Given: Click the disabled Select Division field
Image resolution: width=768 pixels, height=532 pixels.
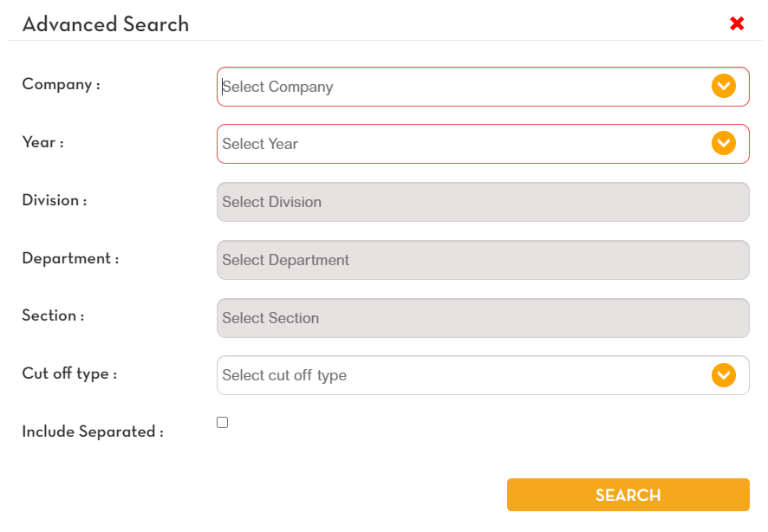Looking at the screenshot, I should [483, 202].
